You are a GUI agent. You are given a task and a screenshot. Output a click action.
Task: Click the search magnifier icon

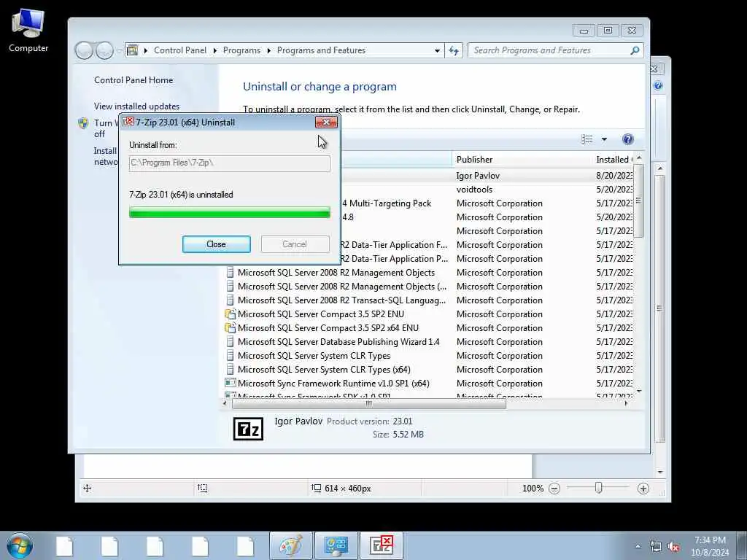coord(635,50)
